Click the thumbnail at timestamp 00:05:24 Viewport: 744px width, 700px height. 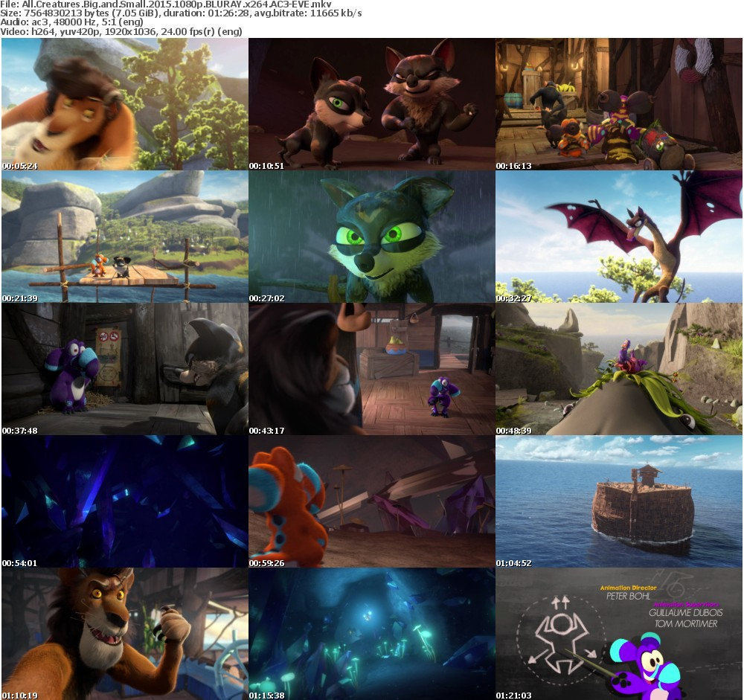pyautogui.click(x=125, y=104)
